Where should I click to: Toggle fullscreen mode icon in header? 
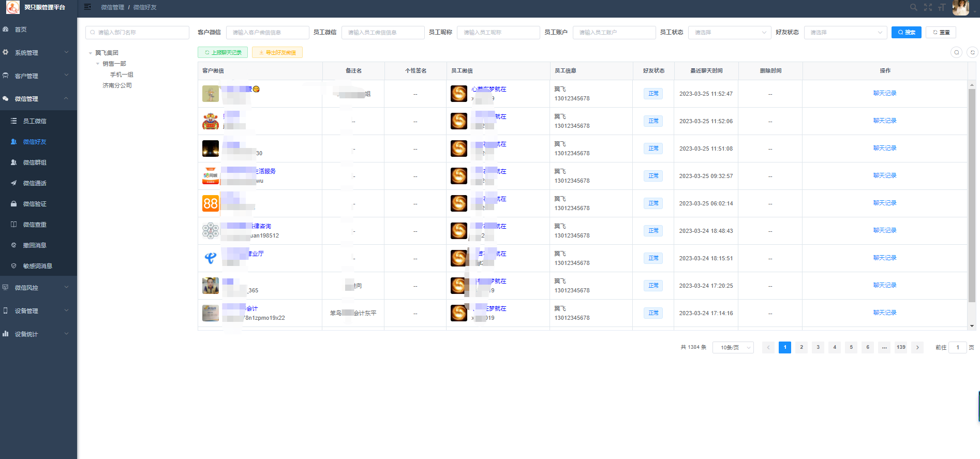pyautogui.click(x=928, y=7)
